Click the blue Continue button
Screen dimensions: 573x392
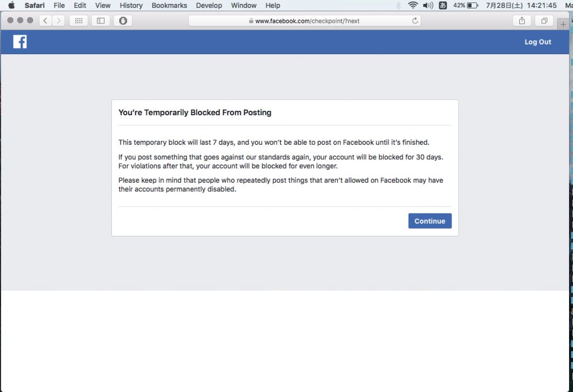click(430, 221)
